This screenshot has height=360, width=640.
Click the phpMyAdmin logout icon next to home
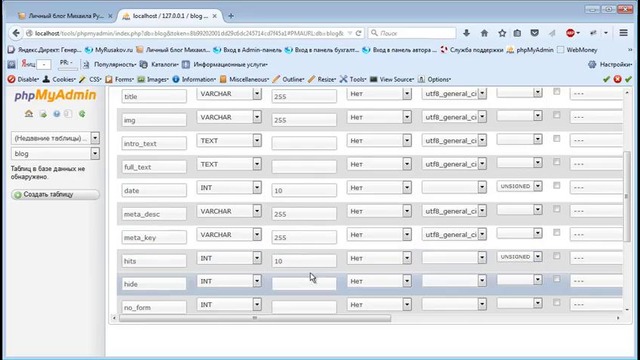(43, 114)
